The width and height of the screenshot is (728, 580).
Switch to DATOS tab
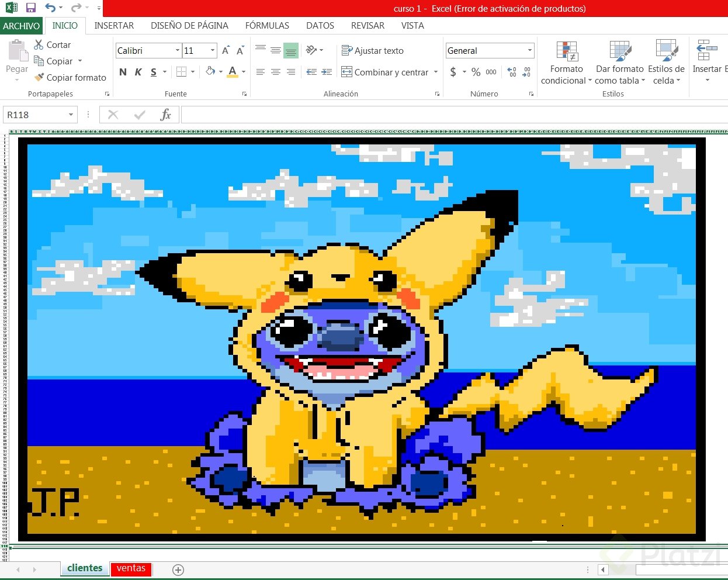click(320, 26)
